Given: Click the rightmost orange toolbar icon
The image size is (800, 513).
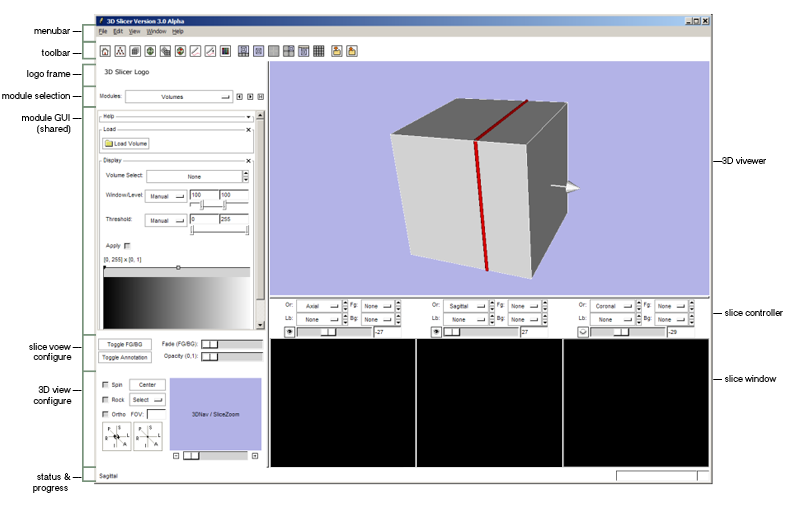Looking at the screenshot, I should click(352, 50).
